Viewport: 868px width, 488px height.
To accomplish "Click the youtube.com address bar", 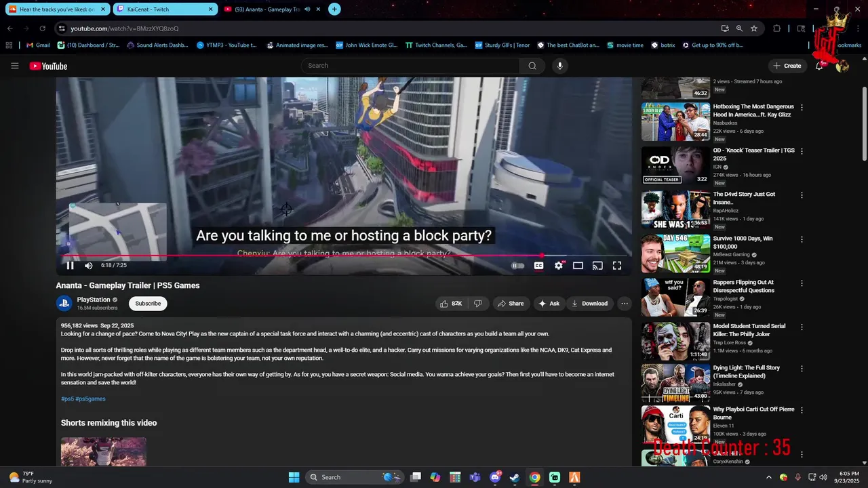I will [x=387, y=28].
